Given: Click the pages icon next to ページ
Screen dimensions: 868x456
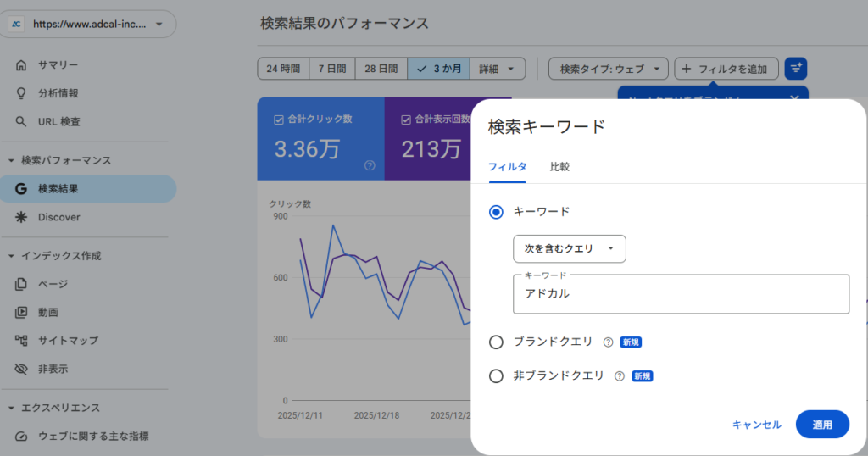Looking at the screenshot, I should (x=21, y=284).
